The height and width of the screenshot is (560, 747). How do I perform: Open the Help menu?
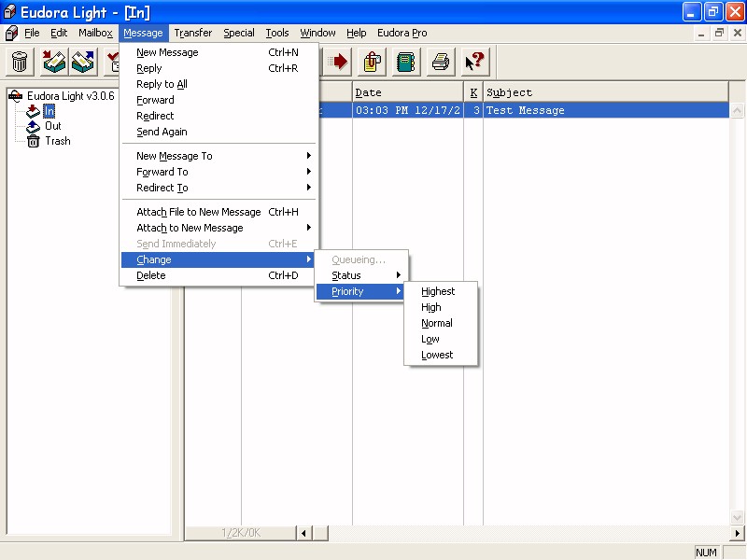pos(357,33)
